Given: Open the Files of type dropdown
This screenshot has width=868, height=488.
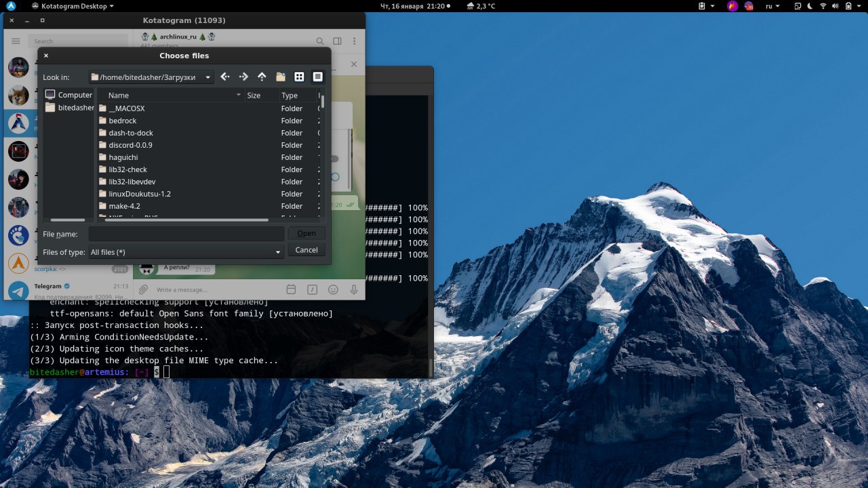Looking at the screenshot, I should 186,252.
